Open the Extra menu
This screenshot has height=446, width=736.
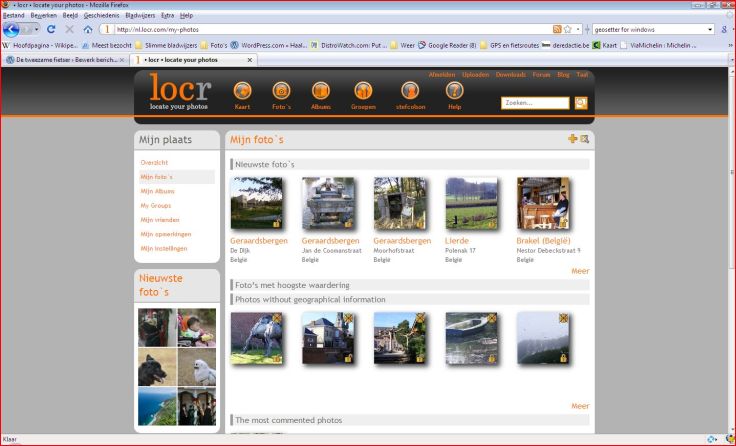(x=167, y=15)
